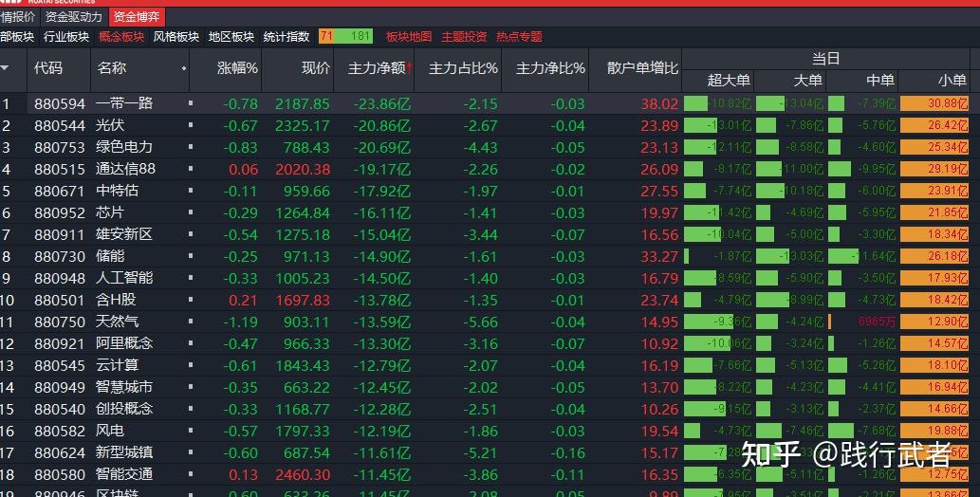Click the square marker beside 光伏
This screenshot has width=980, height=497.
coord(191,125)
